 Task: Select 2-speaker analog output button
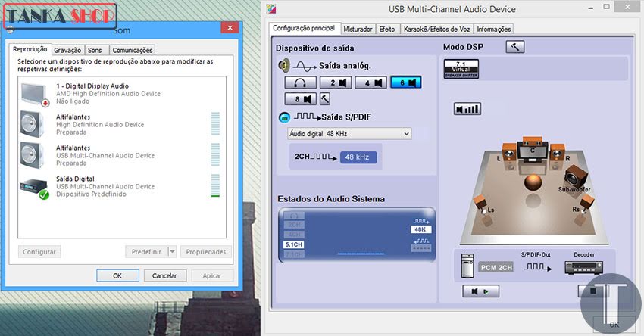(x=336, y=82)
